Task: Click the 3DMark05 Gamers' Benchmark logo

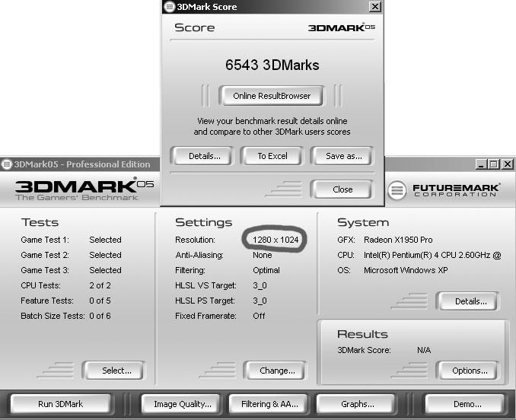Action: click(84, 189)
